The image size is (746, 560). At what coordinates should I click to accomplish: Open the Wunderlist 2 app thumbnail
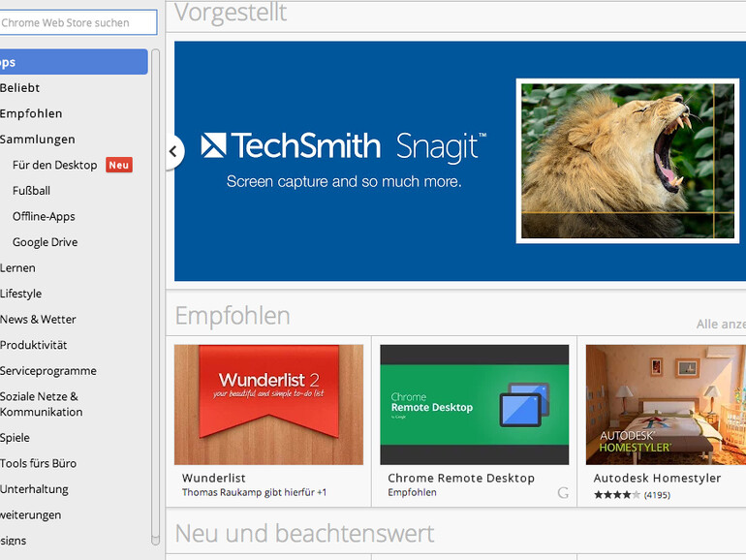coord(268,404)
